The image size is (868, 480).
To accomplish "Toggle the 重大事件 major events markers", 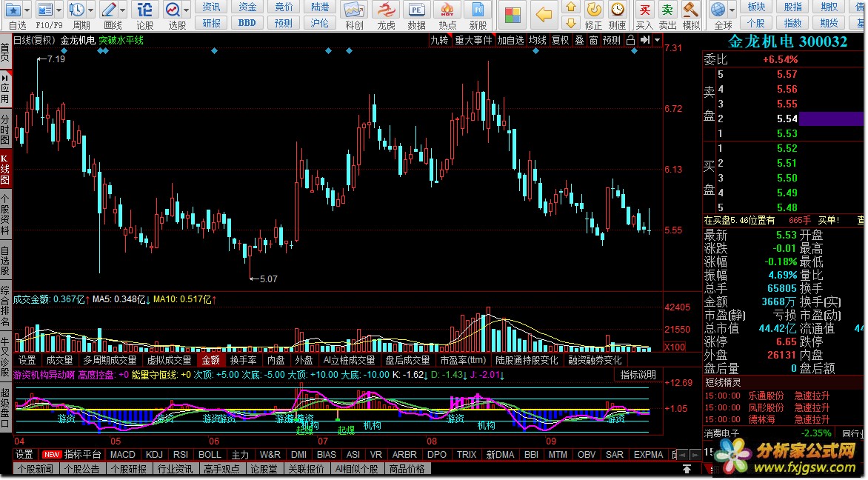I will coord(473,40).
